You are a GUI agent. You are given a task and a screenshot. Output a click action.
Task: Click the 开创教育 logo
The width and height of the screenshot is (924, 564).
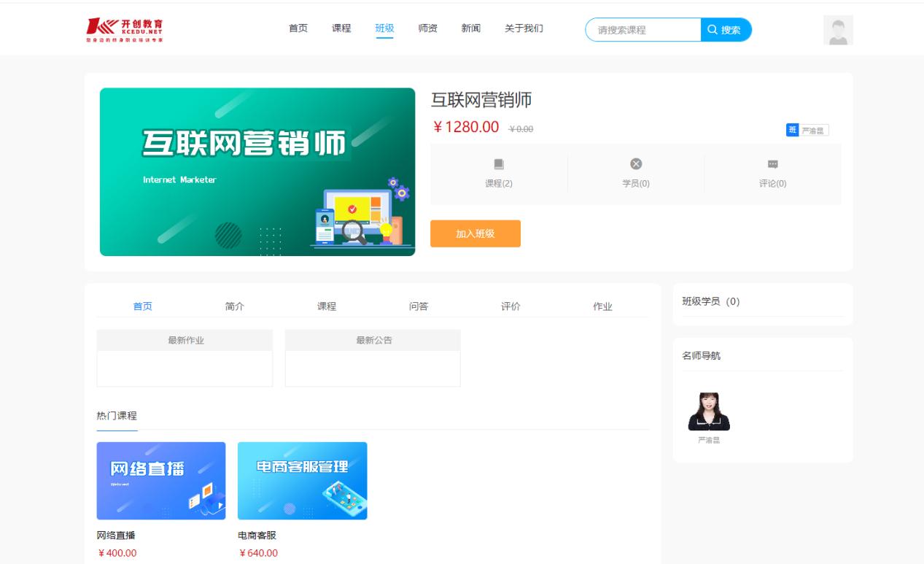[125, 29]
